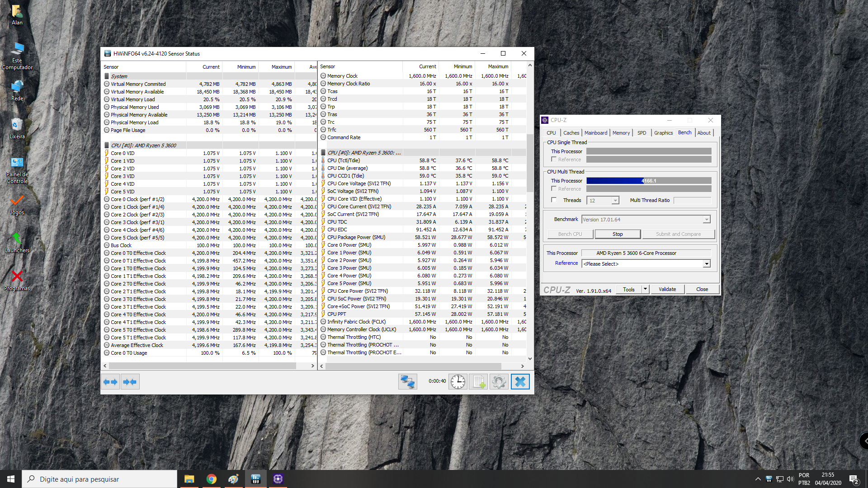868x488 pixels.
Task: Switch to the Memory tab
Action: click(621, 133)
